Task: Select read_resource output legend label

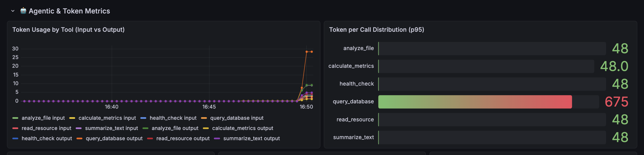Action: (x=183, y=138)
